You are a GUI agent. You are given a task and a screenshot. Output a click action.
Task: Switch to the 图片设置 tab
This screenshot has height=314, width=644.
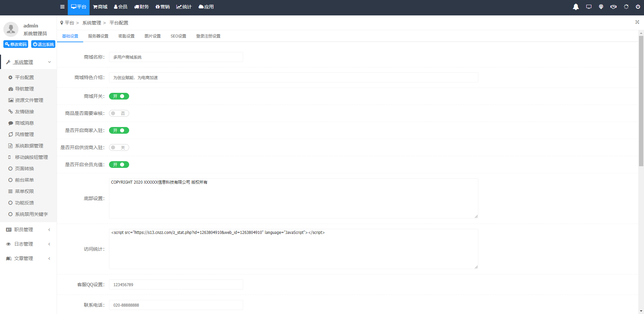(x=153, y=36)
